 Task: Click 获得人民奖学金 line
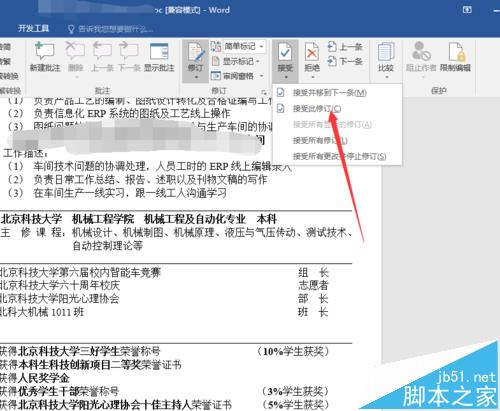35,378
